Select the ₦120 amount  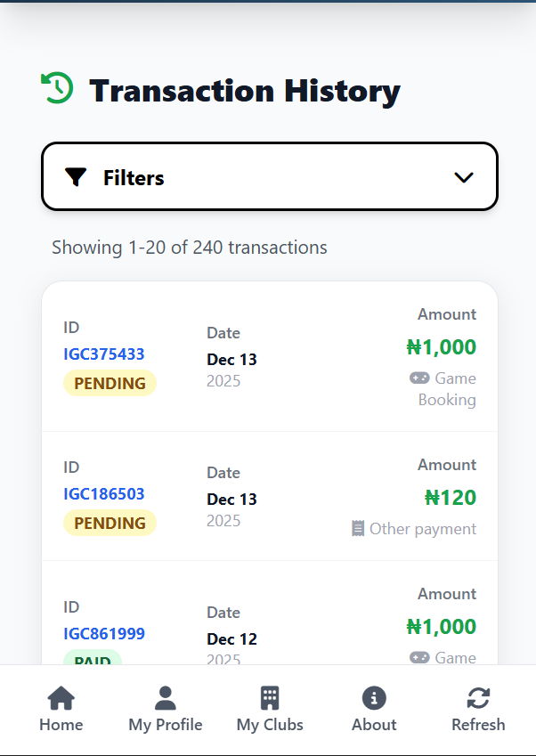451,497
